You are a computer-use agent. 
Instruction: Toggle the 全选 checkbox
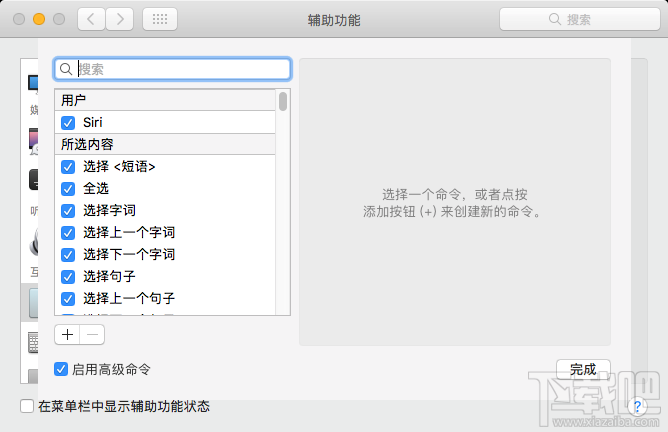point(68,189)
